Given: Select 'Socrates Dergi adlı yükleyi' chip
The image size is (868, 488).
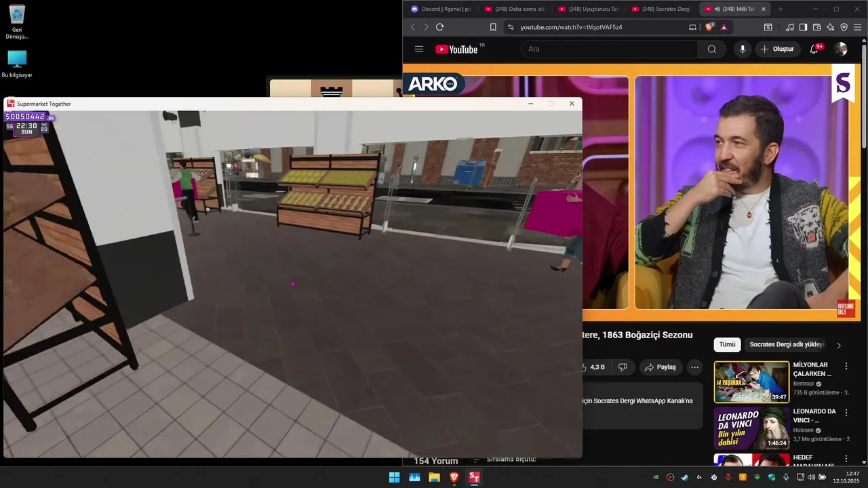Looking at the screenshot, I should [787, 344].
